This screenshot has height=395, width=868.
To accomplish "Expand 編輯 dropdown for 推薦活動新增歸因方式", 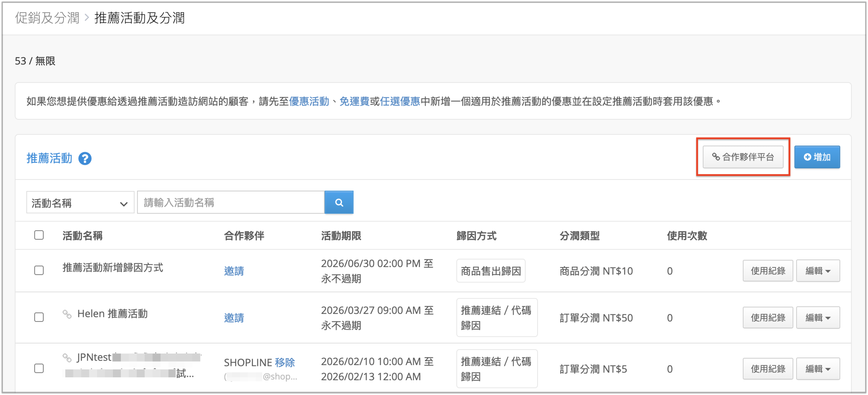I will click(x=818, y=271).
